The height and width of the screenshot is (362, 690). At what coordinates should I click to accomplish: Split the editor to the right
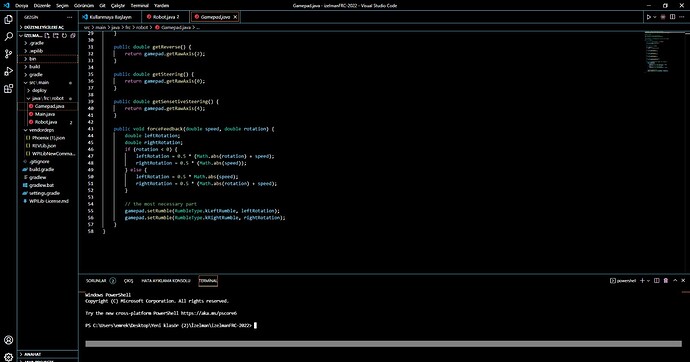coord(672,17)
